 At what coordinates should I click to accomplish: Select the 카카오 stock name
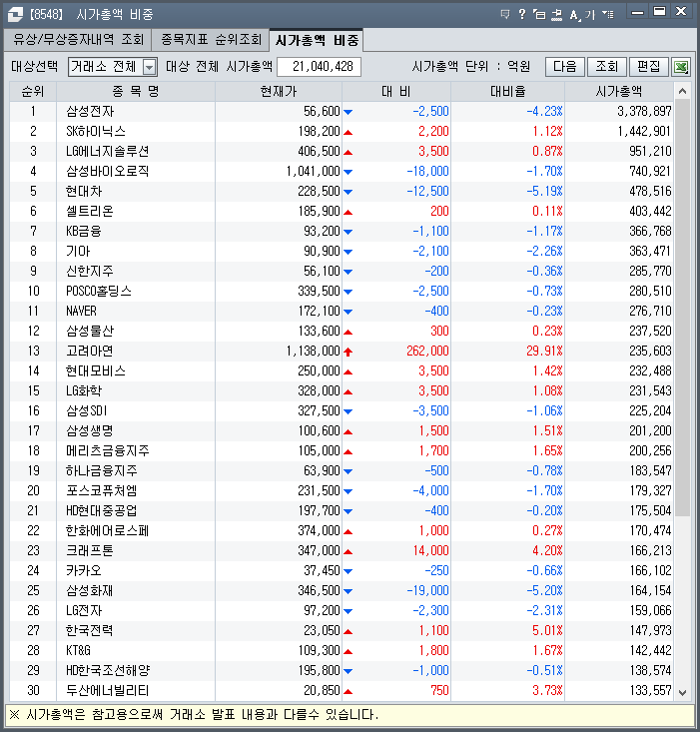coord(84,571)
